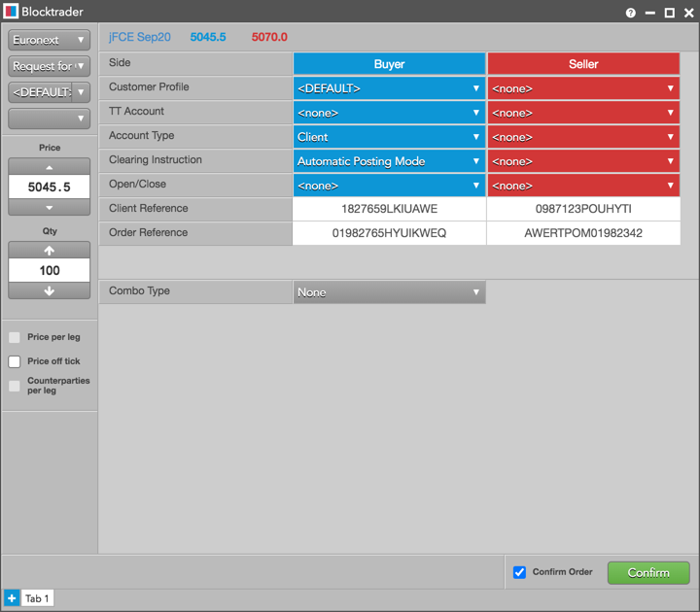
Task: Open the Euronext exchange dropdown
Action: point(50,40)
